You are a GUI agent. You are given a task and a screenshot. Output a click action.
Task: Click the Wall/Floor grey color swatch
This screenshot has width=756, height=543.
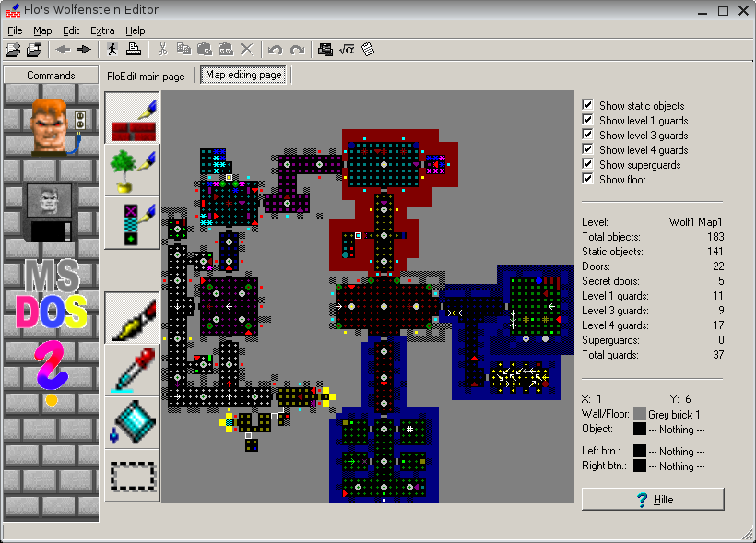point(639,414)
